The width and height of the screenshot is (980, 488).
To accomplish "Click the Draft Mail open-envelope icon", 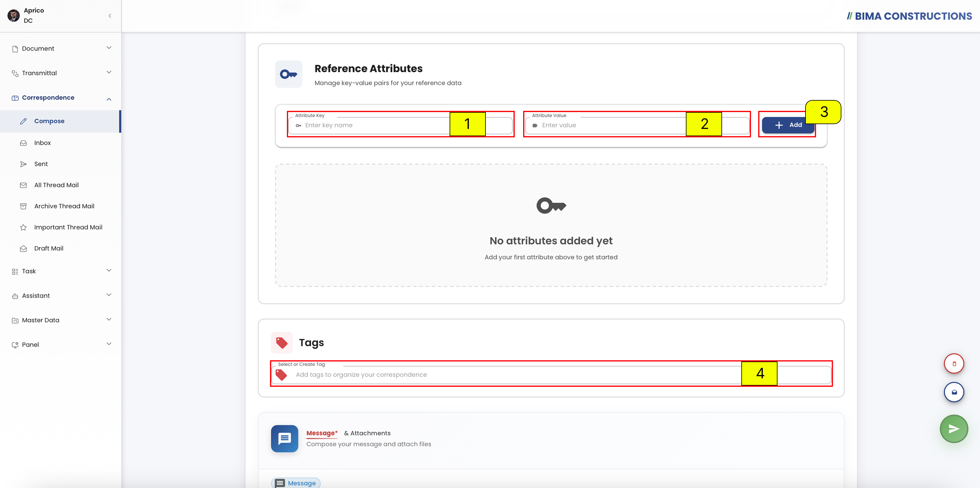I will 23,249.
